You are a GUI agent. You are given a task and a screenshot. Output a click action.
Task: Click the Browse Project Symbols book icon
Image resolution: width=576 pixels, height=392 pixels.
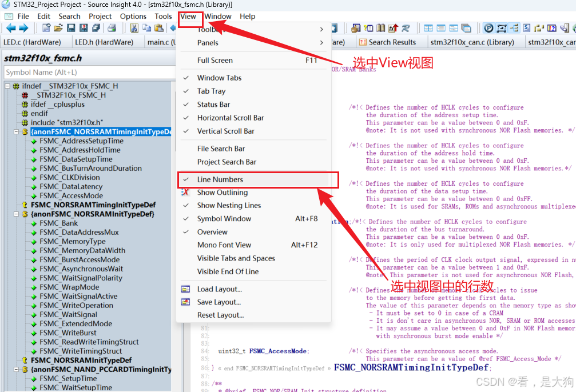(381, 28)
